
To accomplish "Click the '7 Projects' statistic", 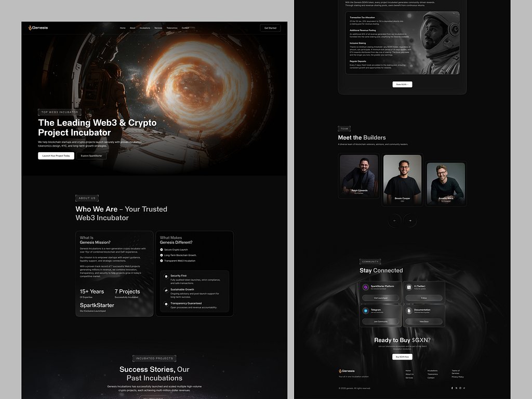I will 127,291.
